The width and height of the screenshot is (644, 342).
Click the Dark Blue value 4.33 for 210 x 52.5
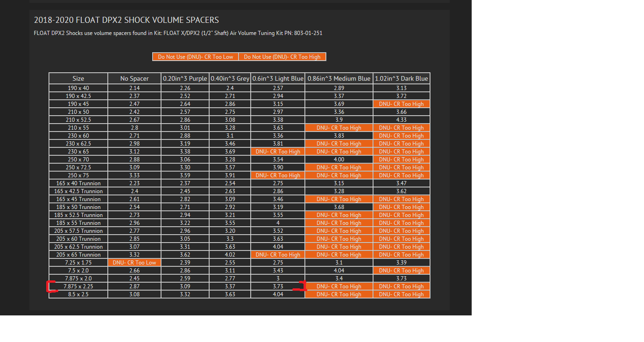(402, 119)
